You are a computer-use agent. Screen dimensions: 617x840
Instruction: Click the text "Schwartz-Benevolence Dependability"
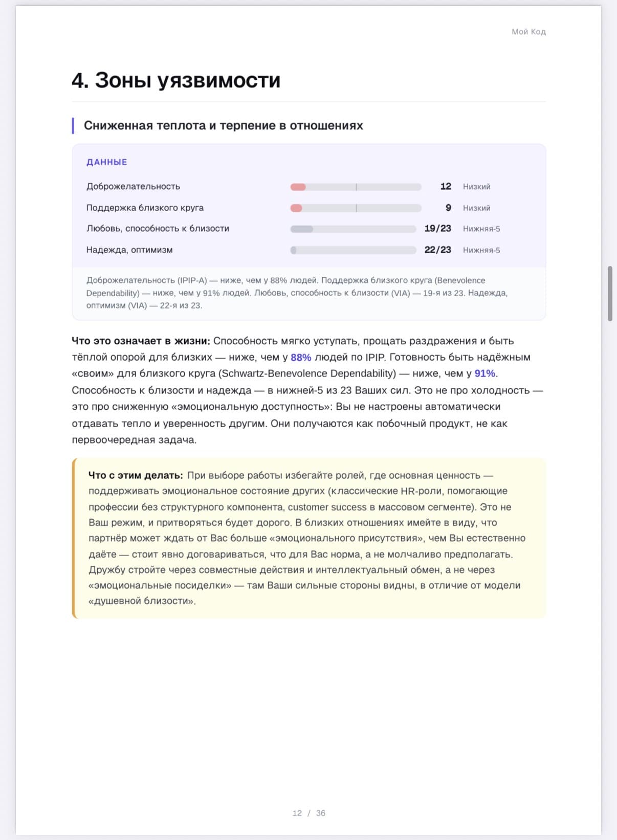(x=308, y=374)
